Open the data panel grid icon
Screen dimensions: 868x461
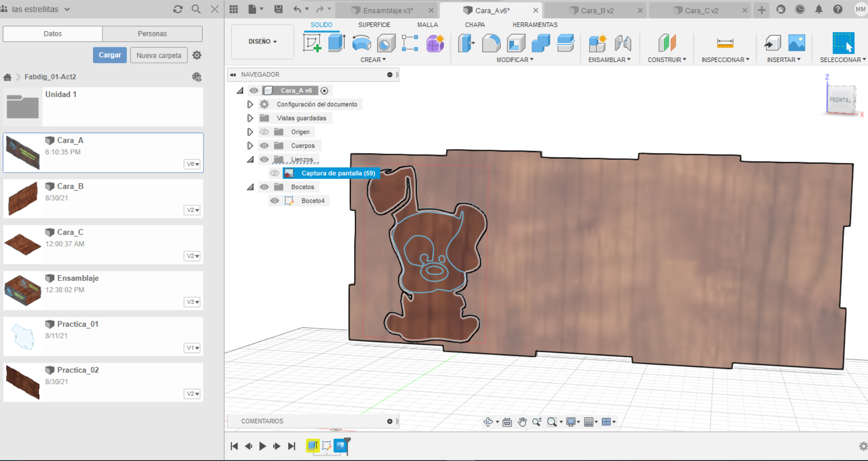pyautogui.click(x=234, y=9)
